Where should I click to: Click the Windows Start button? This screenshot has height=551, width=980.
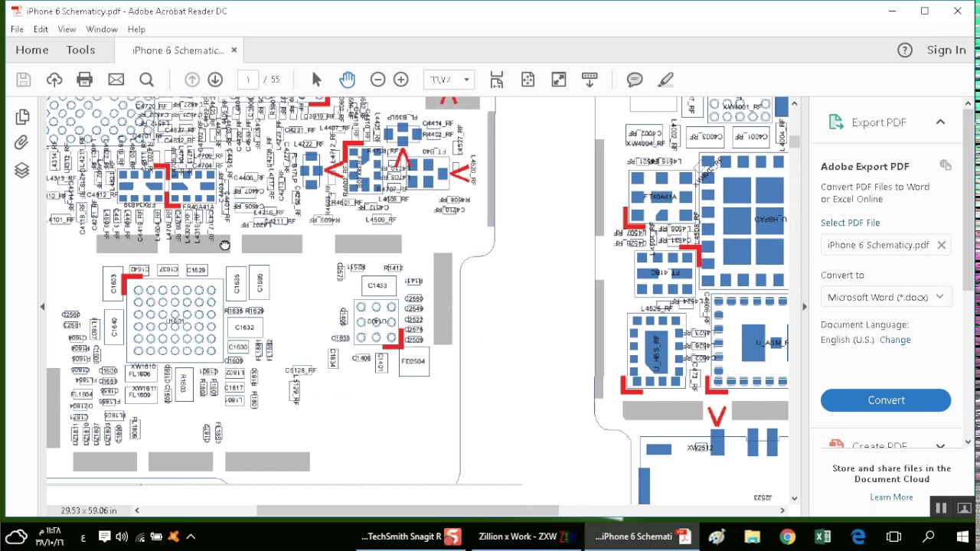962,536
